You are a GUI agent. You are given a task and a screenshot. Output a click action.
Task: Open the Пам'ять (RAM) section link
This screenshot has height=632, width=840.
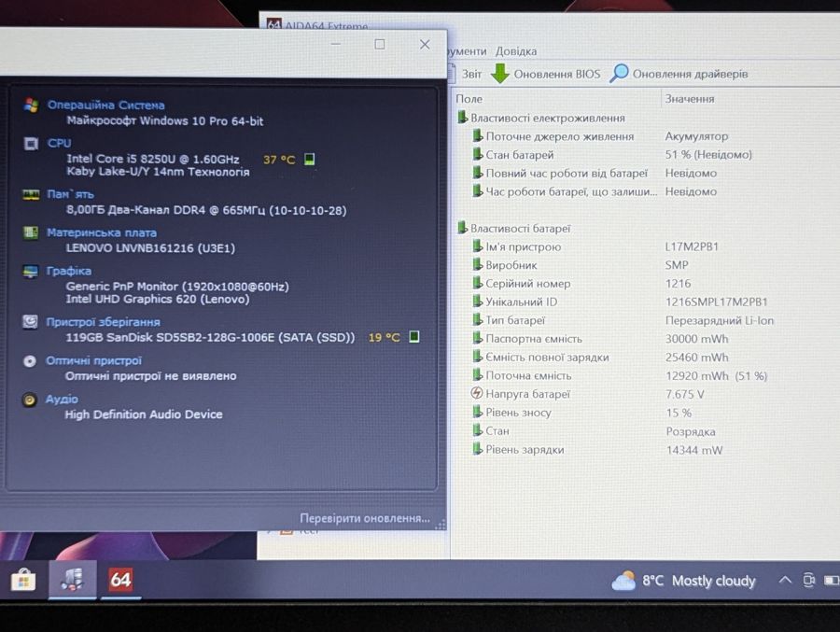70,194
